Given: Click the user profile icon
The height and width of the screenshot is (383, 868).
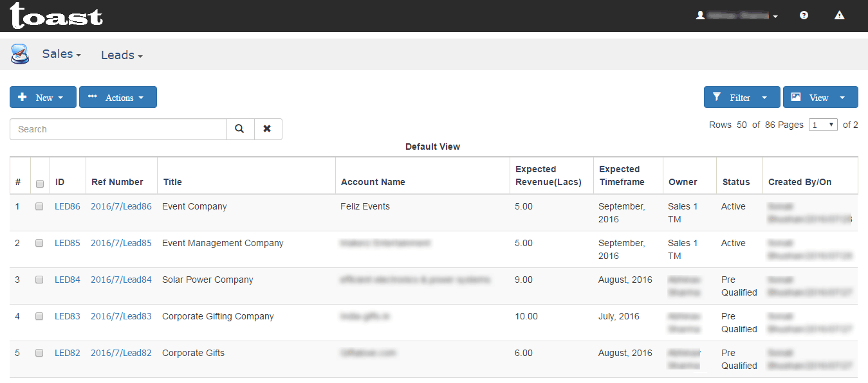Looking at the screenshot, I should (701, 15).
